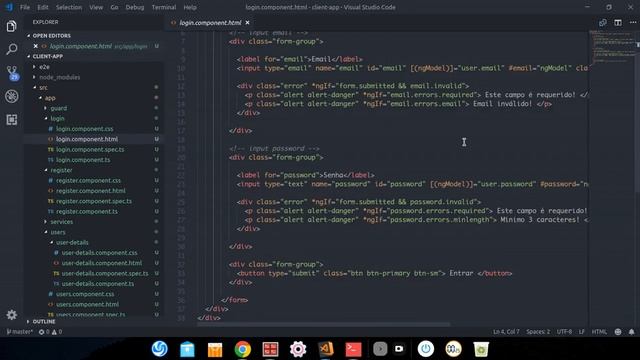Click the master branch indicator in status bar
640x360 pixels.
[x=20, y=332]
